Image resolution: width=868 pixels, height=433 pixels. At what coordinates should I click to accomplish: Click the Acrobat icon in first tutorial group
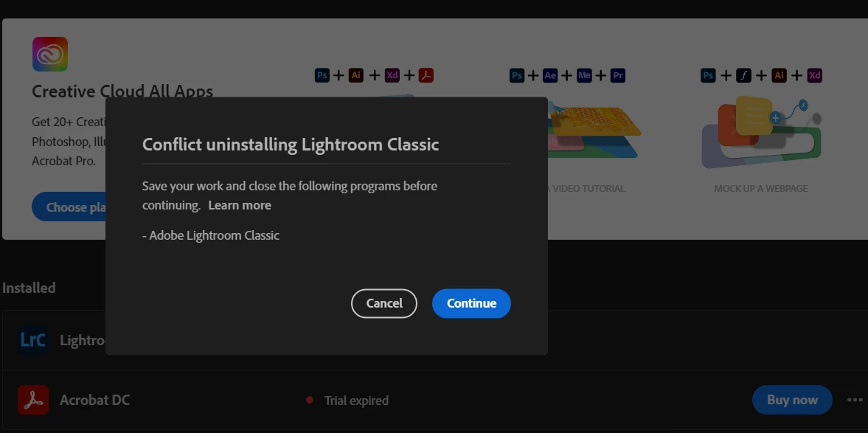tap(426, 75)
